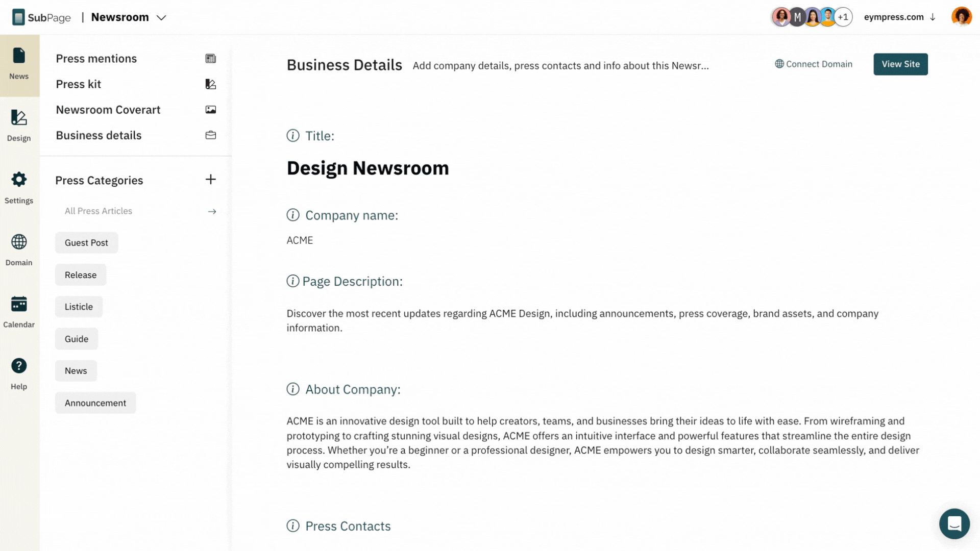
Task: Click the View Site button
Action: (900, 64)
